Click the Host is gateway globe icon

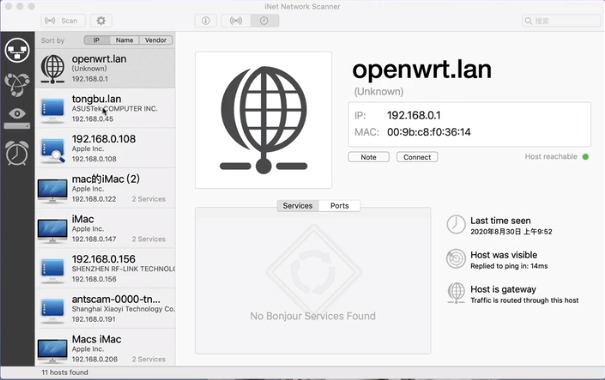(x=456, y=293)
